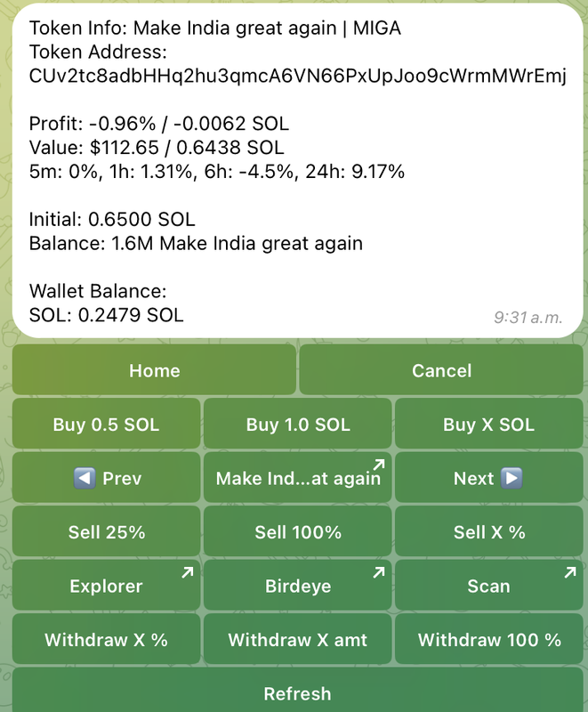Click the external link arrow on Birdeye
Screen dimensions: 588x712
tap(379, 572)
